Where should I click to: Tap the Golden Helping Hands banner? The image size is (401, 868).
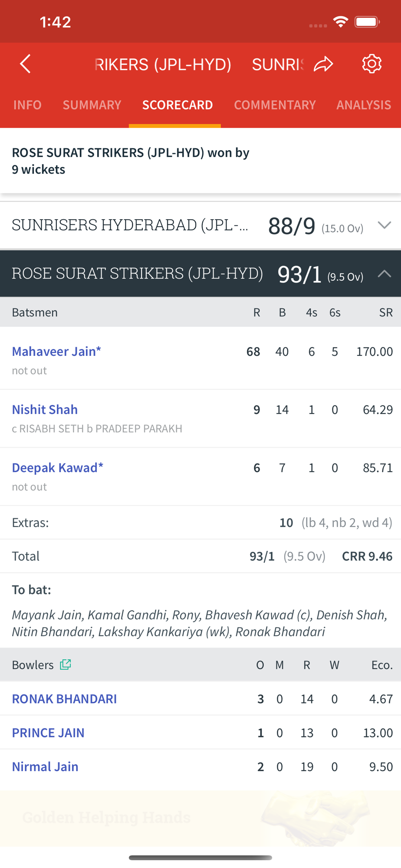click(x=200, y=818)
